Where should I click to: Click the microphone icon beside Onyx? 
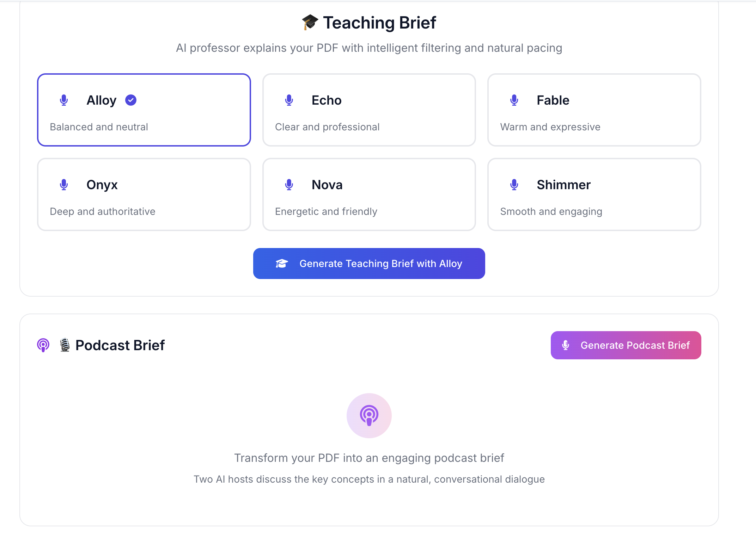click(64, 185)
